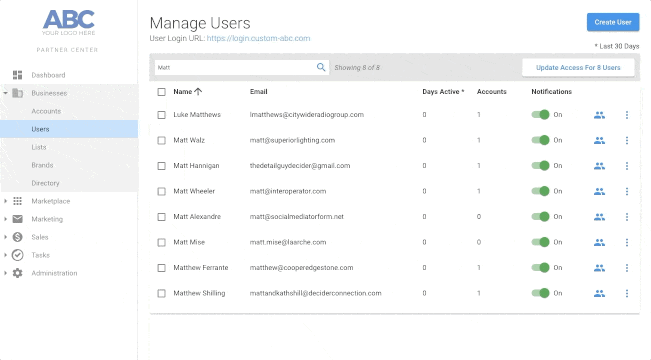Expand the Administration section arrow

click(5, 273)
